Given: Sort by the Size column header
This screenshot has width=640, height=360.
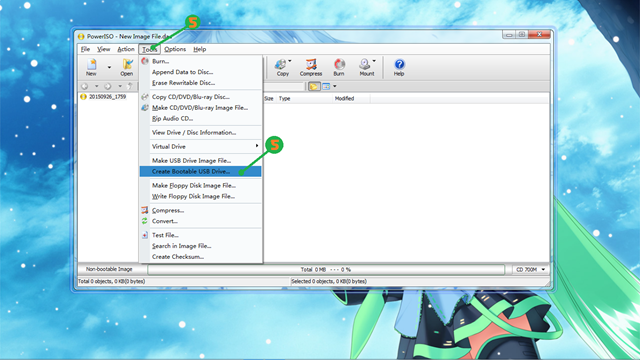Looking at the screenshot, I should tap(269, 98).
